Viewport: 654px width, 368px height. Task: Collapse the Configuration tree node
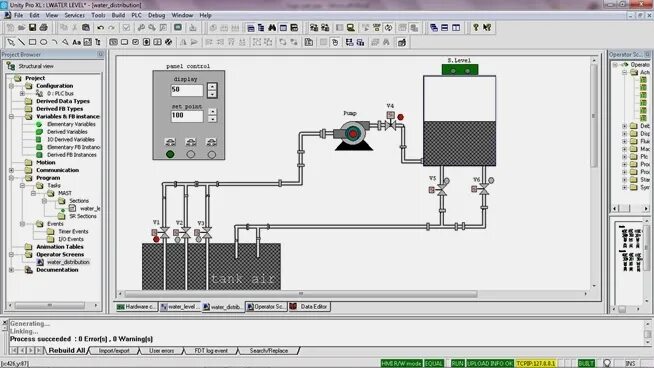(x=12, y=86)
